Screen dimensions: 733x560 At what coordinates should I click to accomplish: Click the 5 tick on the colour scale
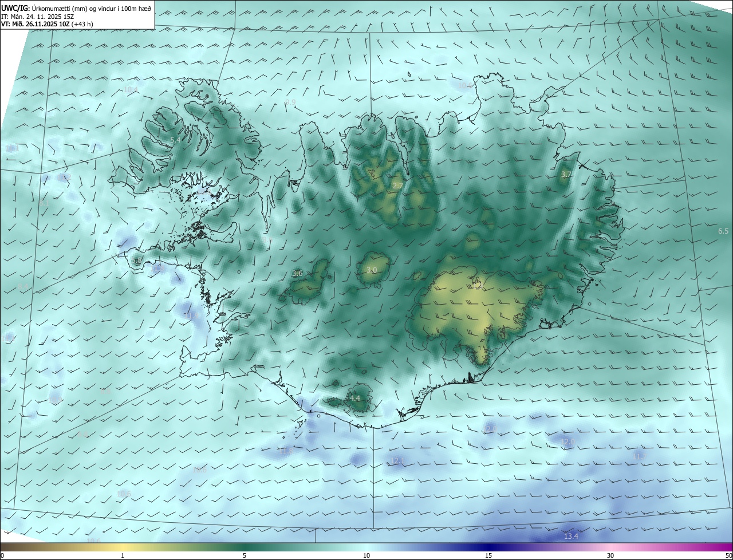245,555
